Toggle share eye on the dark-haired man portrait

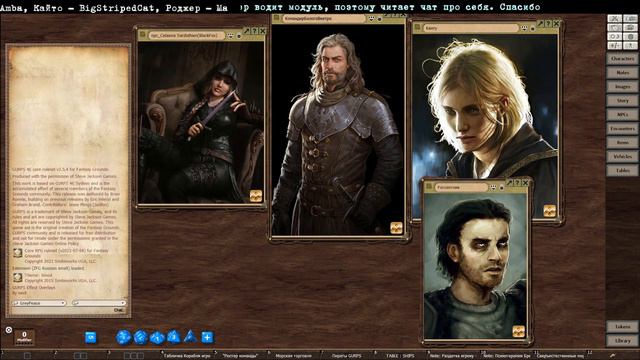(x=493, y=187)
